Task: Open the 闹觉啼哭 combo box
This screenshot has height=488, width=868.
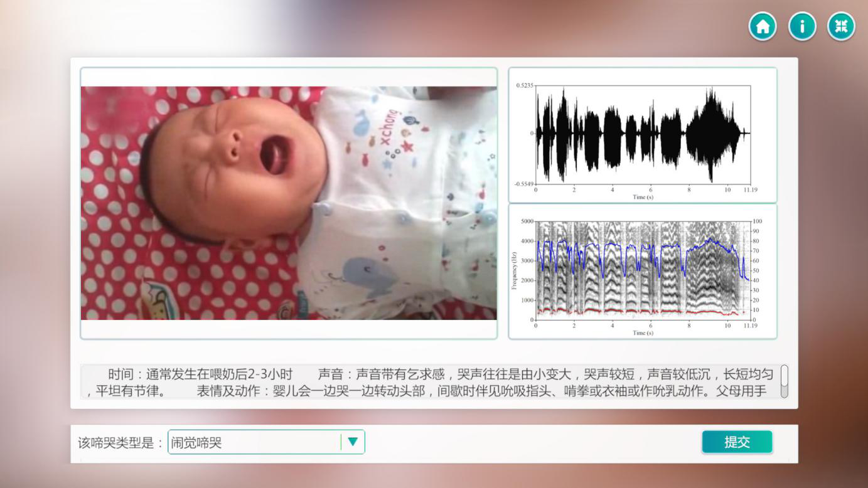Action: click(x=254, y=442)
